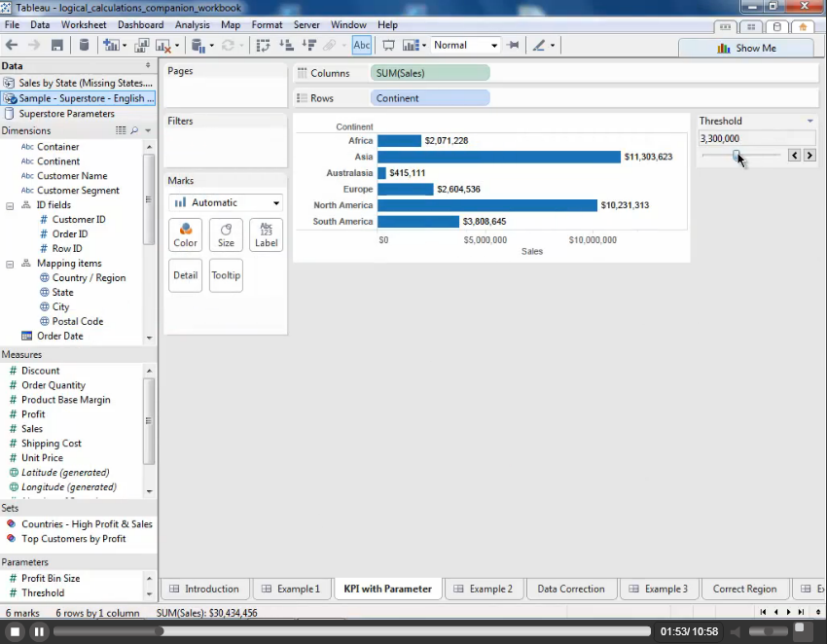
Task: Click the Threshold slider handle
Action: (x=737, y=155)
